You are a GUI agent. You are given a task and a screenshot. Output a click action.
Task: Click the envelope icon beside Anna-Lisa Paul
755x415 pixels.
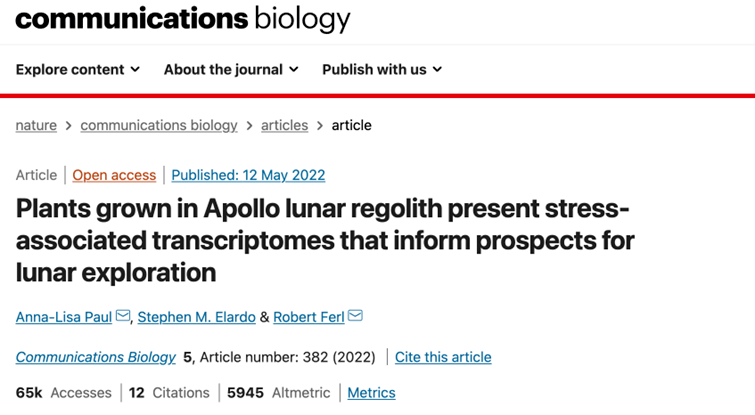[123, 317]
